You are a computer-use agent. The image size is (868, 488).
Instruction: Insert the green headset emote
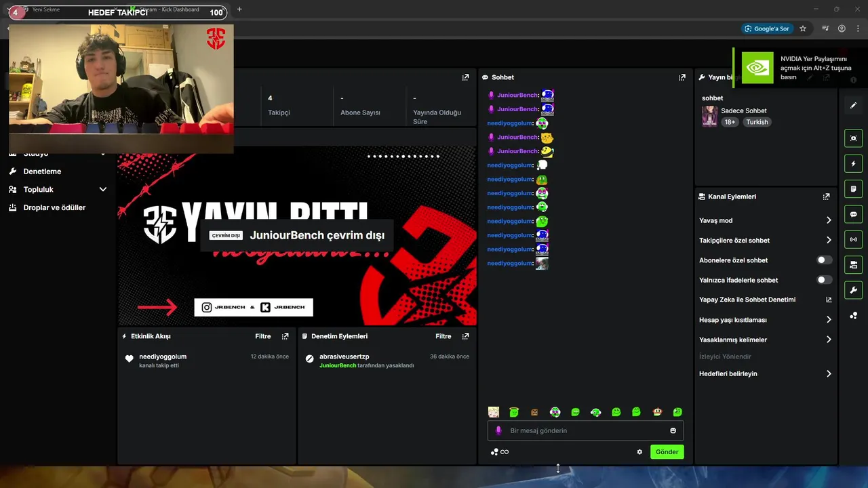click(595, 412)
